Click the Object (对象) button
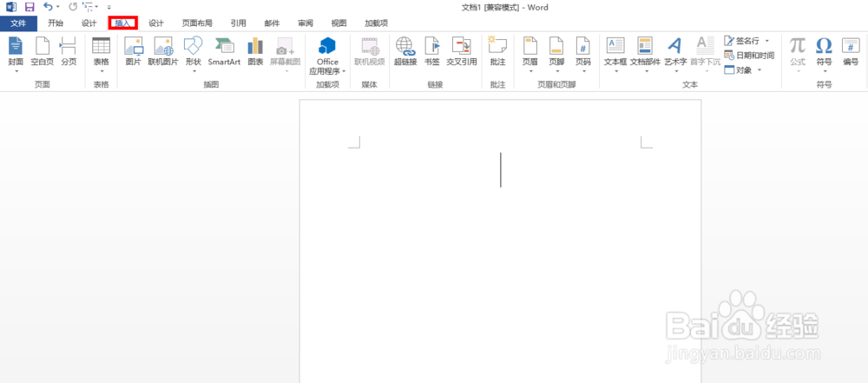This screenshot has width=868, height=383. click(739, 69)
